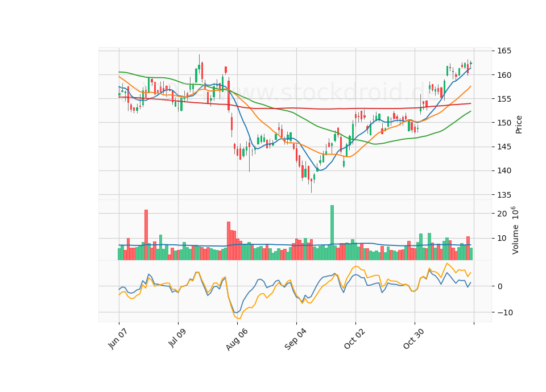The width and height of the screenshot is (546, 392).
Task: Click the 'Aug 06' date label
Action: pyautogui.click(x=237, y=339)
